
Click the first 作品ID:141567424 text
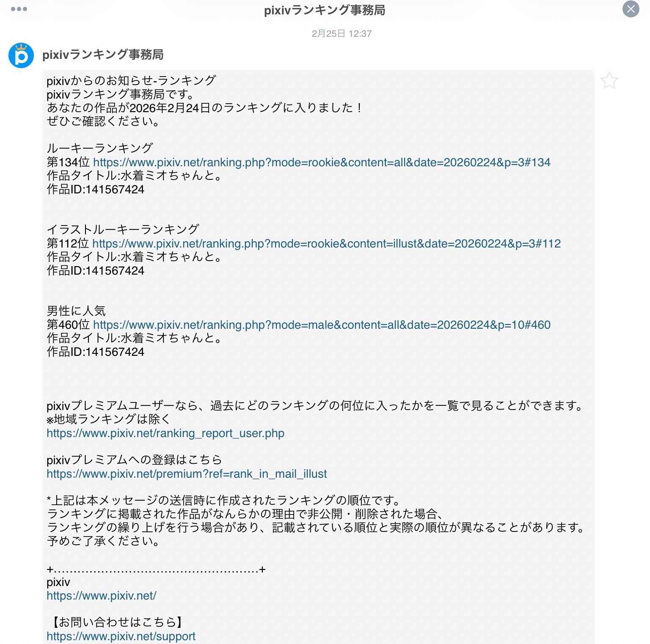[x=96, y=190]
